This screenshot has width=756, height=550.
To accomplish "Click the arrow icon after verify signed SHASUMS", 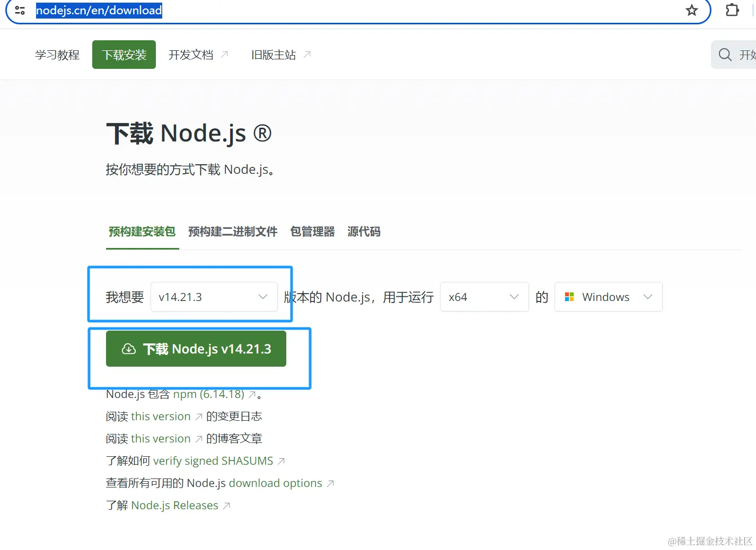I will pos(282,462).
